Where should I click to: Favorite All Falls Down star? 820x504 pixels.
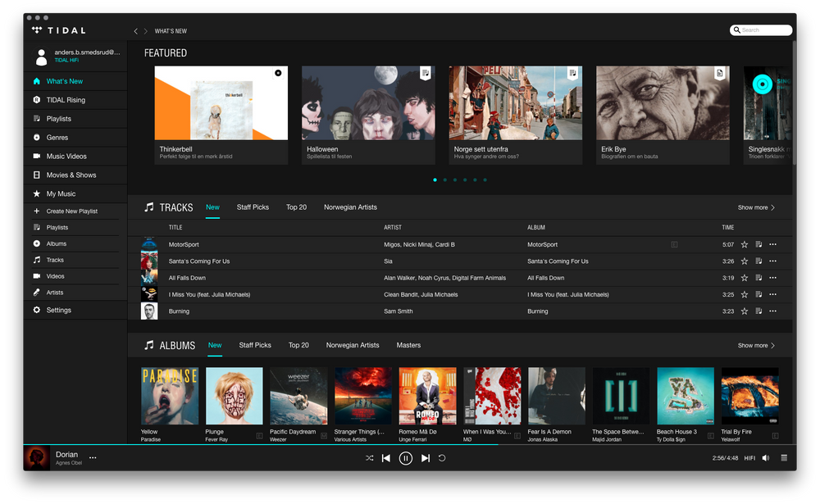pyautogui.click(x=745, y=278)
